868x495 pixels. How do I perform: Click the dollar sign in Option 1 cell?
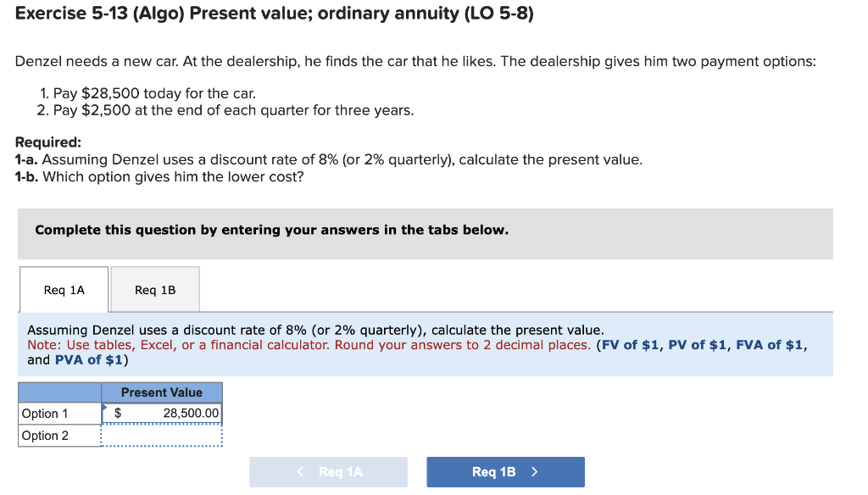119,413
